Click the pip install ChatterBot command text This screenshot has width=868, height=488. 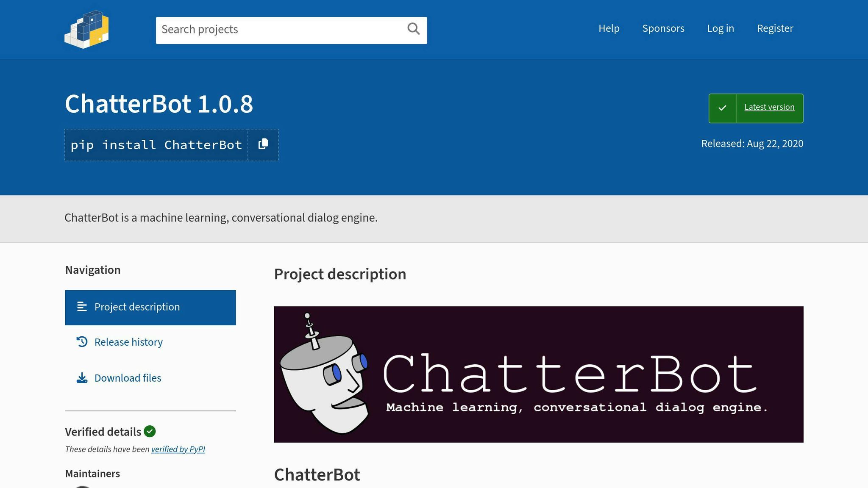coord(156,145)
